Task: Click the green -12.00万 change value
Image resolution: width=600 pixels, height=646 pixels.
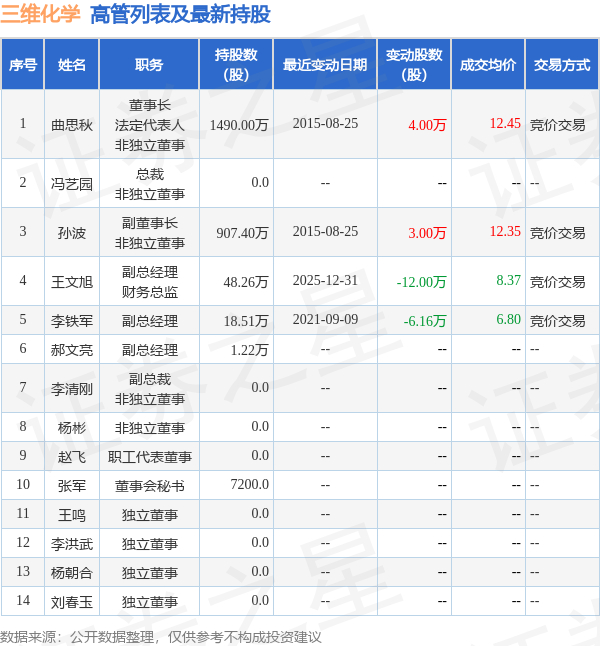Action: [x=421, y=282]
